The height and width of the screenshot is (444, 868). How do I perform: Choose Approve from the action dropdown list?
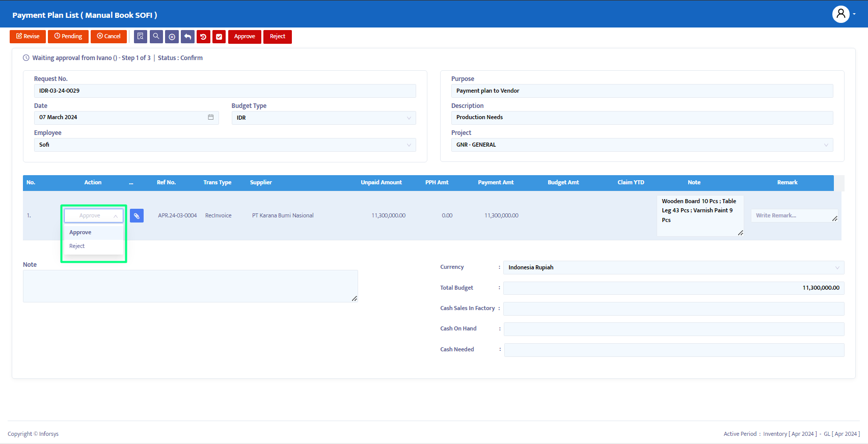pyautogui.click(x=94, y=232)
